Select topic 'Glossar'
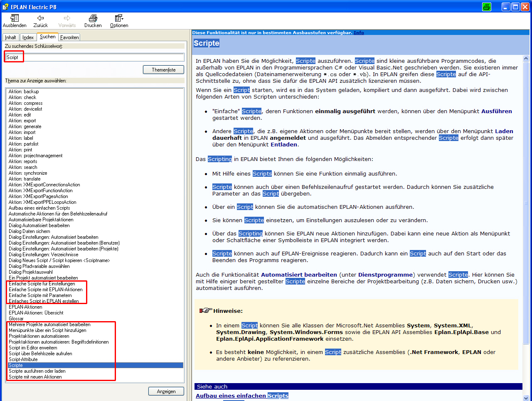 16,319
